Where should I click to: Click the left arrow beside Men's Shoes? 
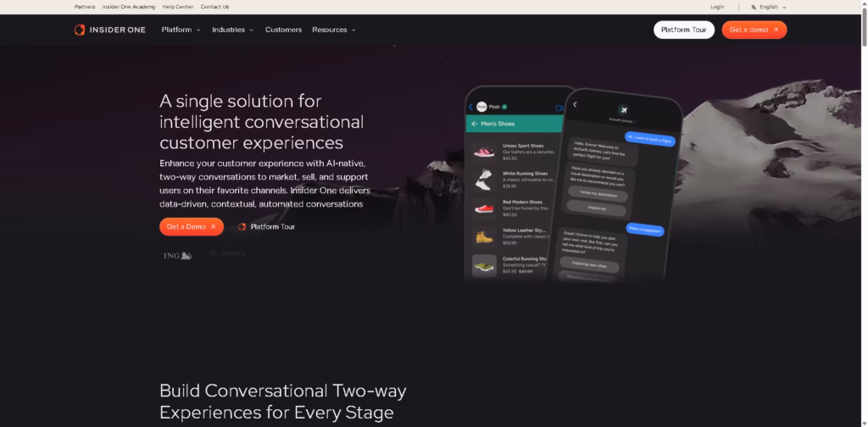pos(474,124)
